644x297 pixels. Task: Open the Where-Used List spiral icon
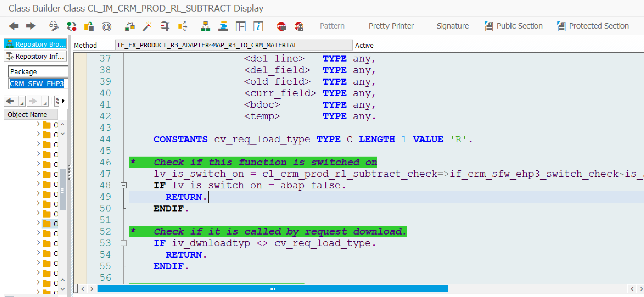107,26
